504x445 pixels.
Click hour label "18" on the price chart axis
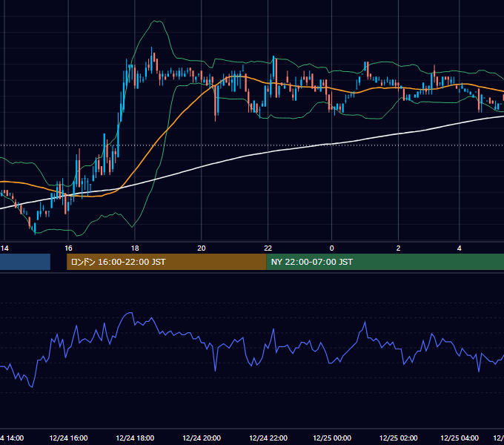(x=135, y=248)
